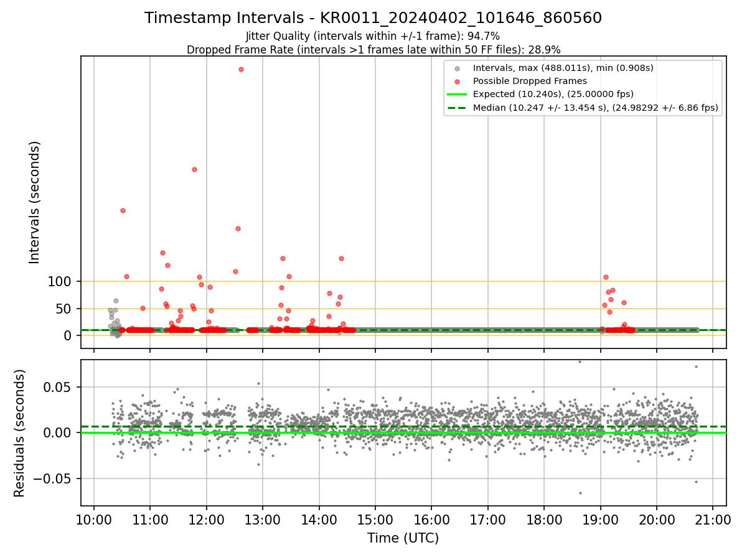Select the 'Dropped Frame Rate' 28.9% subtitle line
This screenshot has width=747, height=560.
(374, 50)
